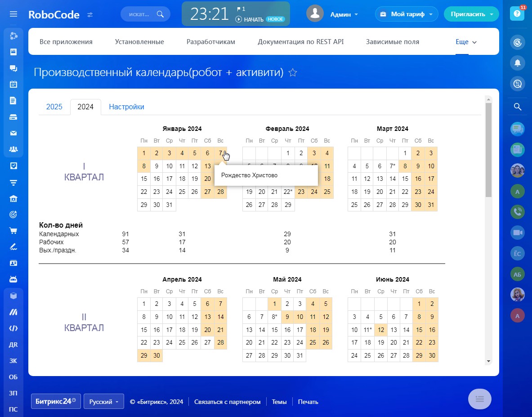The height and width of the screenshot is (417, 532).
Task: Open the Мой тариф dropdown
Action: [x=407, y=14]
